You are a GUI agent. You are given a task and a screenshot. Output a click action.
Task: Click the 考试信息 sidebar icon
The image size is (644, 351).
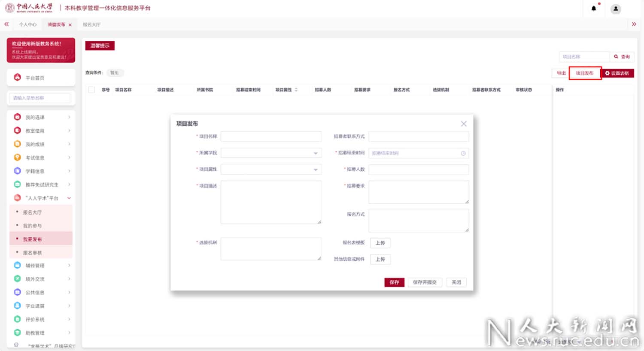pos(18,157)
